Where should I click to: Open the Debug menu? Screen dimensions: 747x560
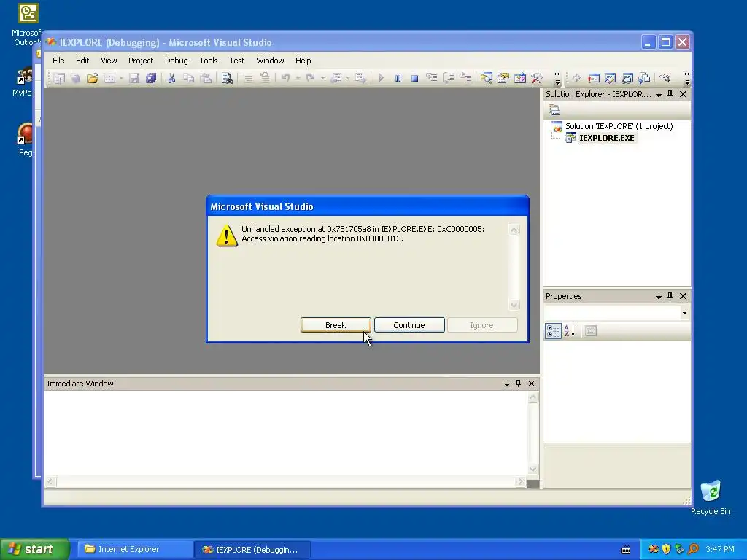[x=177, y=61]
